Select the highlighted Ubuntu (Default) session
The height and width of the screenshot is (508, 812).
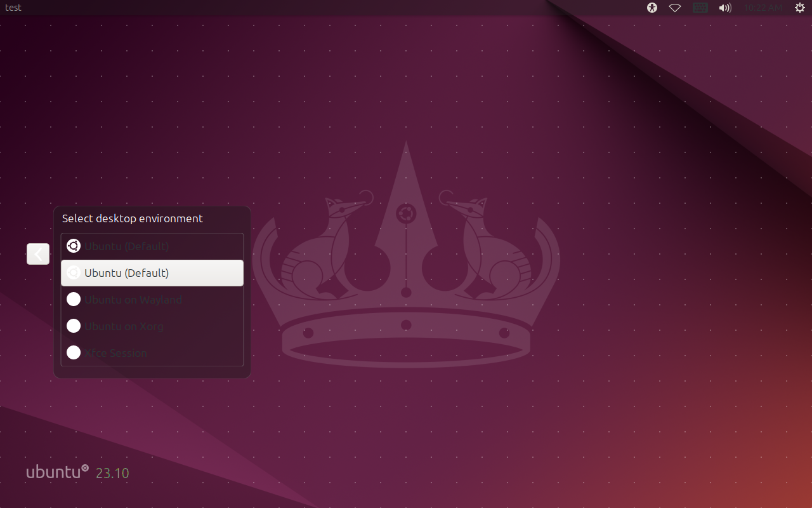click(152, 273)
